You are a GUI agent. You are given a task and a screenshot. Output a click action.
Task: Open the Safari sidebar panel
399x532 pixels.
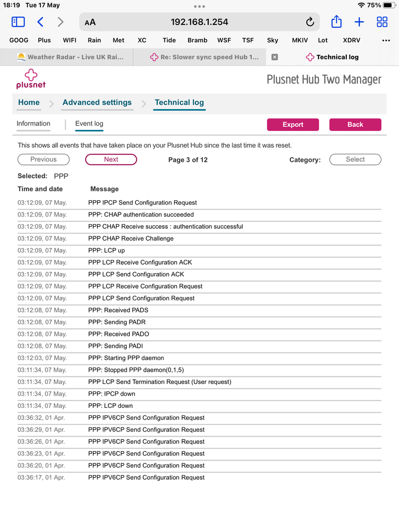coord(18,22)
